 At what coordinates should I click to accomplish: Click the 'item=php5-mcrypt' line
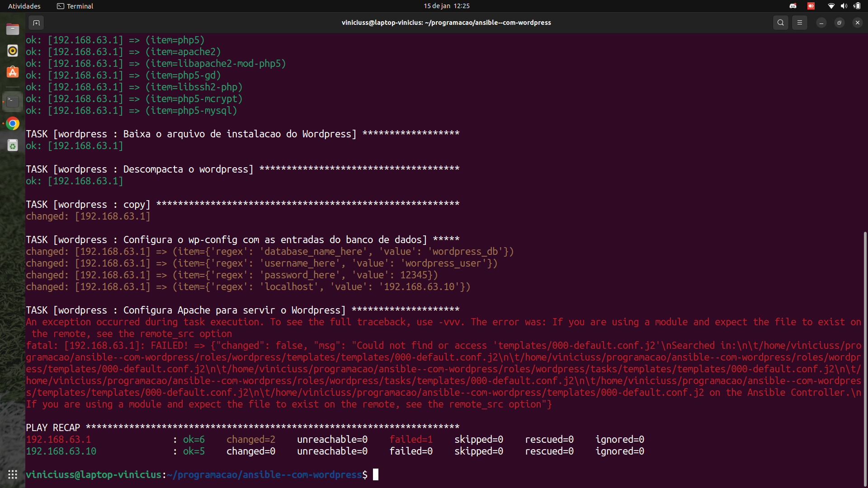point(134,99)
